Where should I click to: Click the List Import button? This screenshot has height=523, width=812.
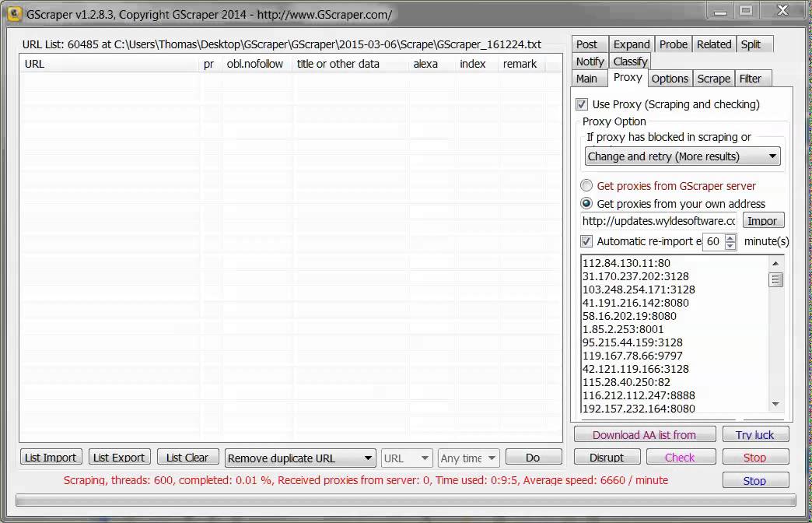51,457
